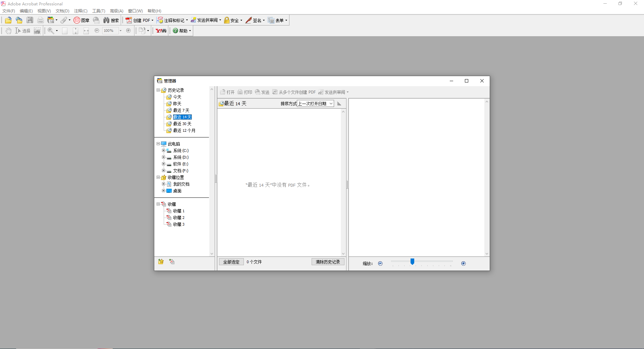Click the open folder icon in toolbar

tap(8, 20)
